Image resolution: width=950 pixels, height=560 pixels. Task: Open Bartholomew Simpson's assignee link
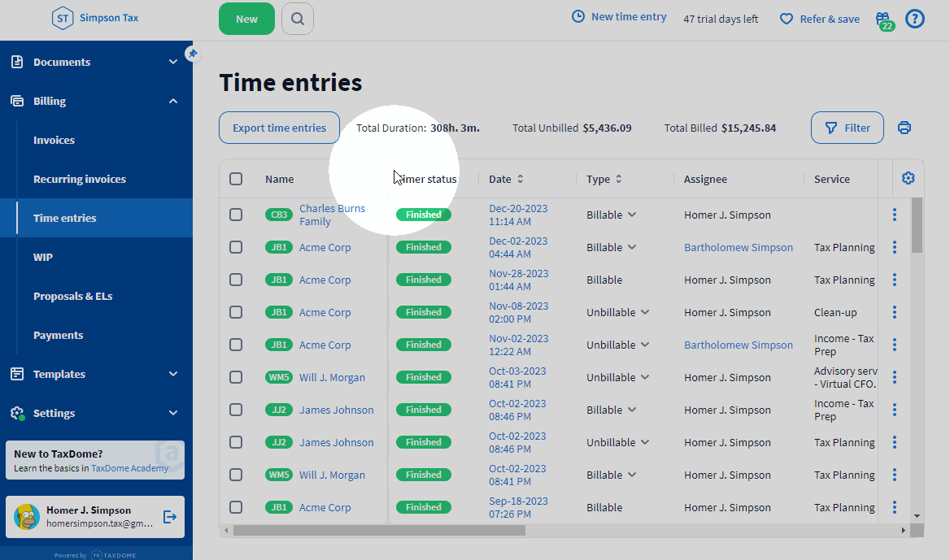738,246
